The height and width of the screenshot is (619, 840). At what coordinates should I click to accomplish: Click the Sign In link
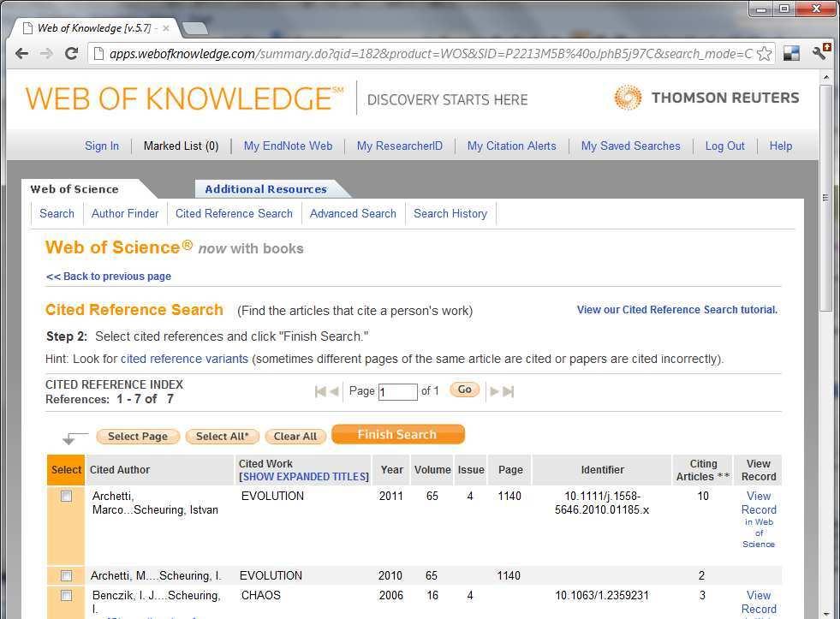(x=102, y=146)
